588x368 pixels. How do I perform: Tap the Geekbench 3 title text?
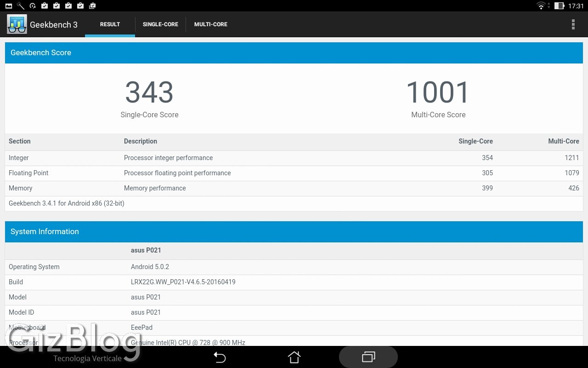[x=54, y=25]
